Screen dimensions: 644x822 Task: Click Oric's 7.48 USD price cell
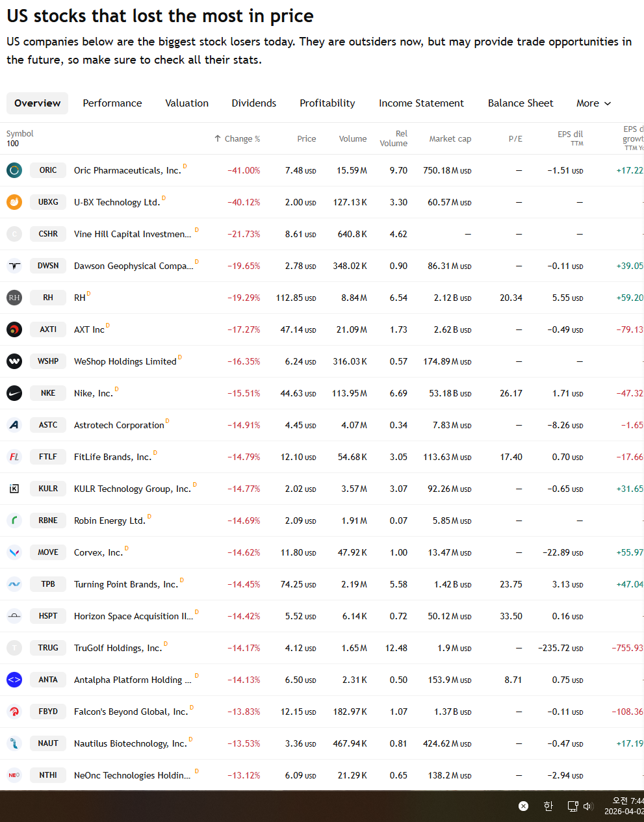[300, 170]
